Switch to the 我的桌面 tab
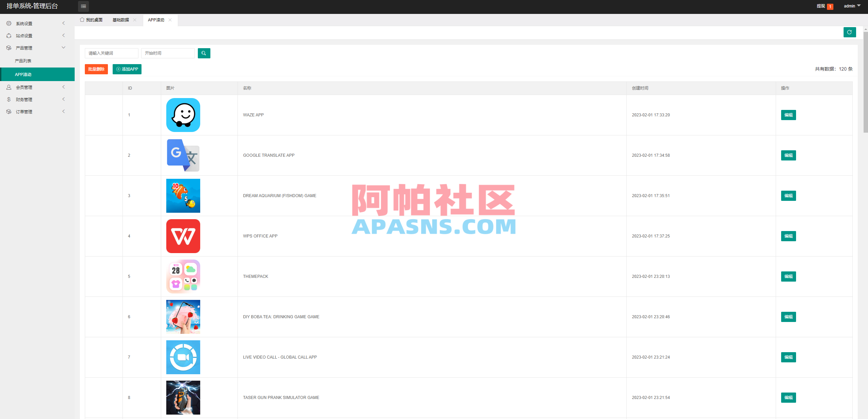The image size is (868, 419). tap(94, 20)
